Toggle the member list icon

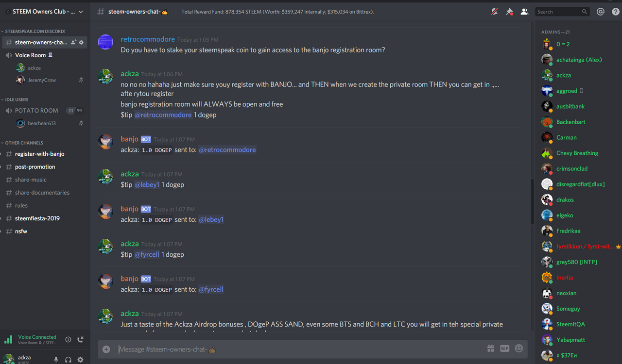point(524,12)
